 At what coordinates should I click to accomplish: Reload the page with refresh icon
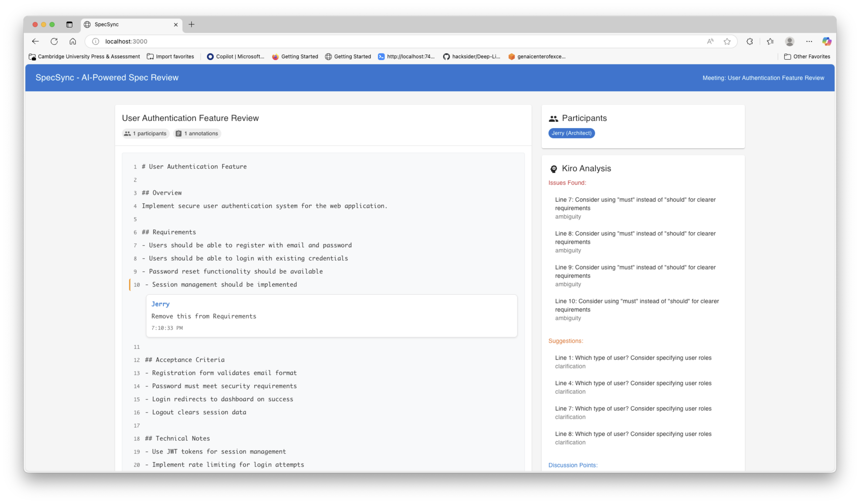point(54,41)
